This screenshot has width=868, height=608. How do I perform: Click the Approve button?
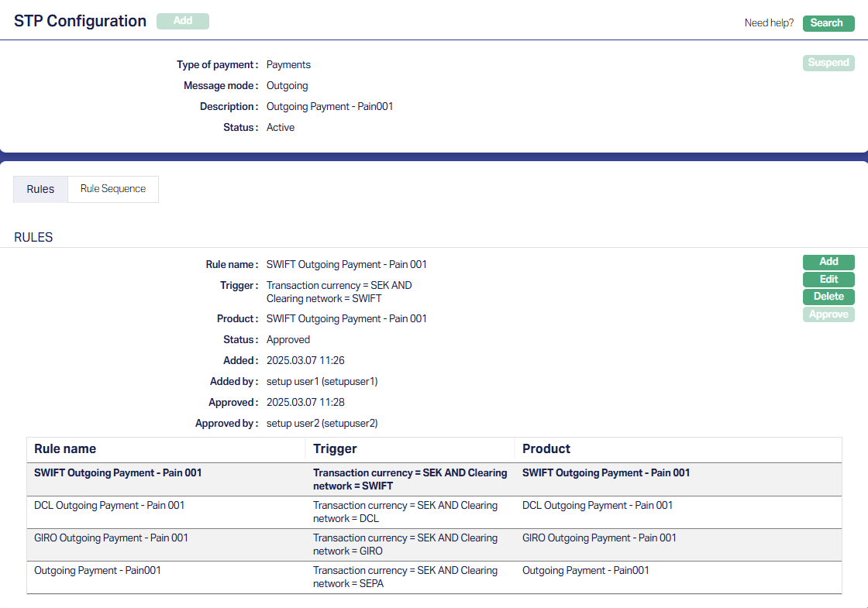point(828,314)
